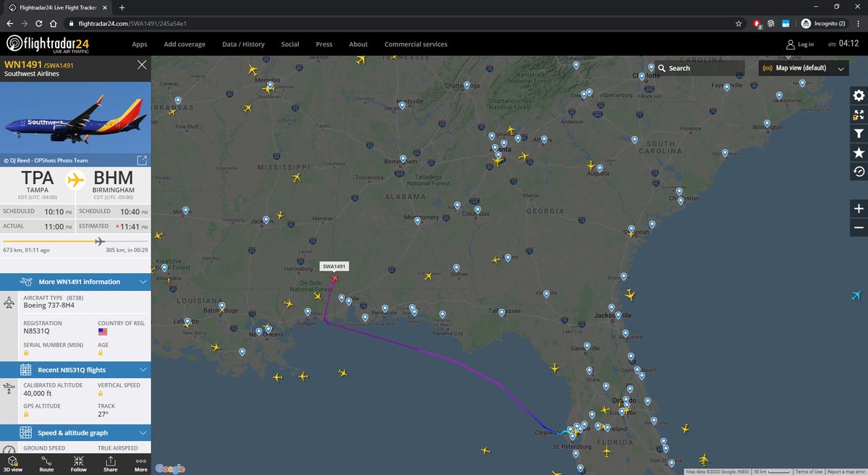This screenshot has height=475, width=868.
Task: Zoom in the map with plus button
Action: (x=859, y=209)
